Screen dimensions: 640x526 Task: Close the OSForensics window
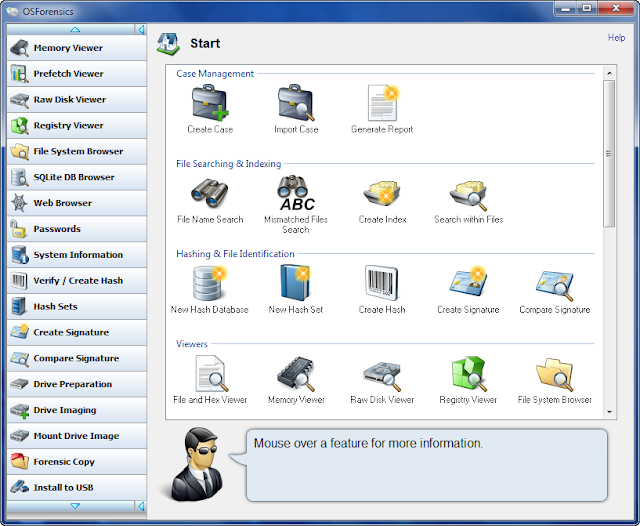click(x=616, y=9)
